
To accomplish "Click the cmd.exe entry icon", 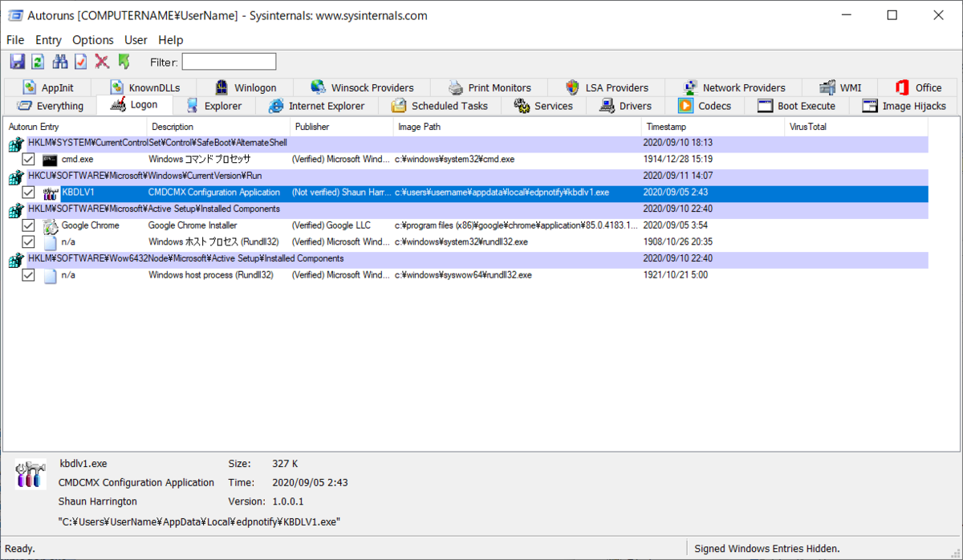I will (x=50, y=159).
